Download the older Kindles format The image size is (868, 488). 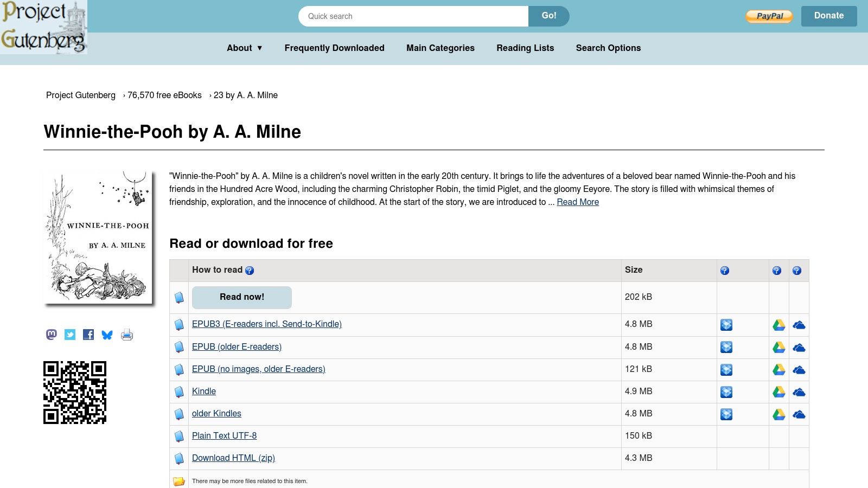(216, 414)
